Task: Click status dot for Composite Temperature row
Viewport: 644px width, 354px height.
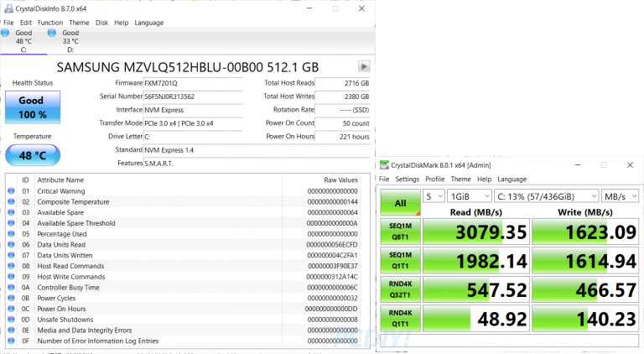Action: point(11,201)
